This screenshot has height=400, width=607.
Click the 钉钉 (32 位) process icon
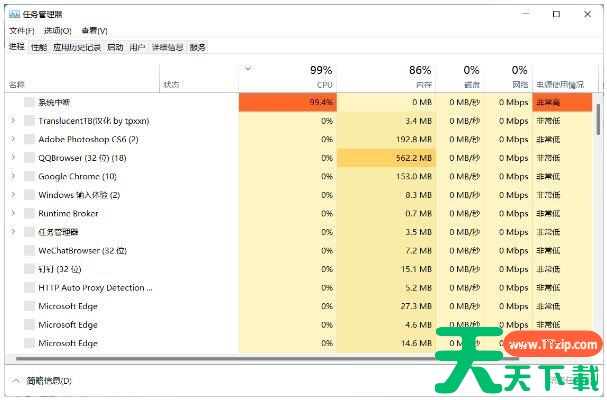(x=29, y=269)
